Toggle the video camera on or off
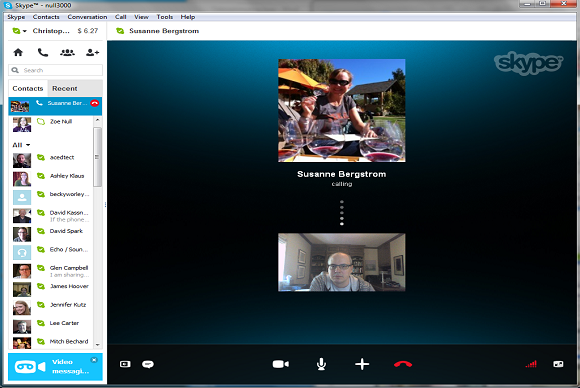Viewport: 580px width, 388px height. coord(281,364)
